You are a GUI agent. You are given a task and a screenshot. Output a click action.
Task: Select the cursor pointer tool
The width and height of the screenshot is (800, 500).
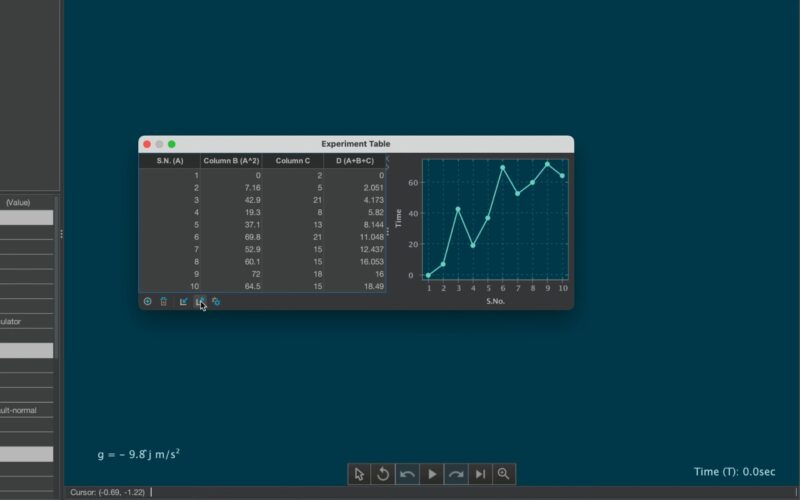(x=359, y=474)
